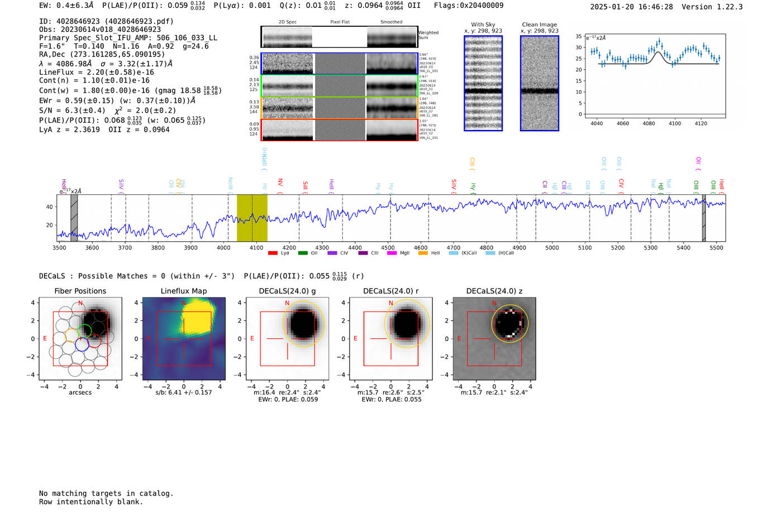Screen dimensions: 782x532
Task: Click the Primary Spec_Slot_IFU_AMP line
Action: click(x=128, y=38)
